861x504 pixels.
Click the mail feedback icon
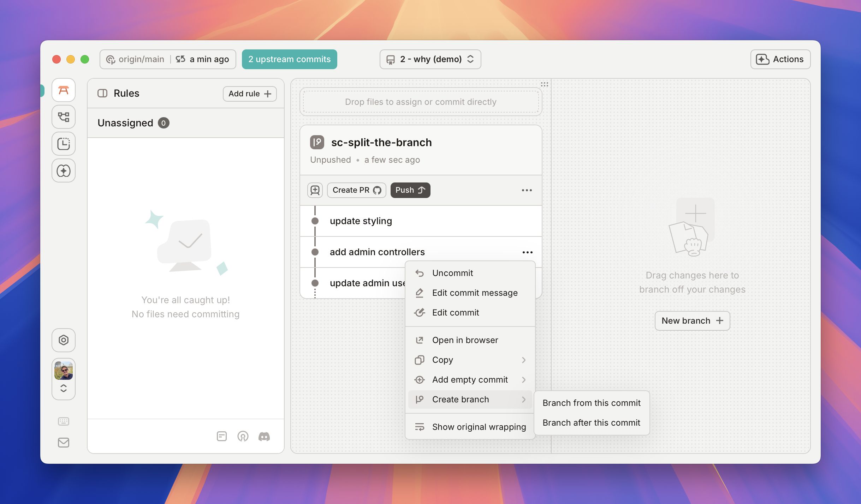click(x=64, y=443)
